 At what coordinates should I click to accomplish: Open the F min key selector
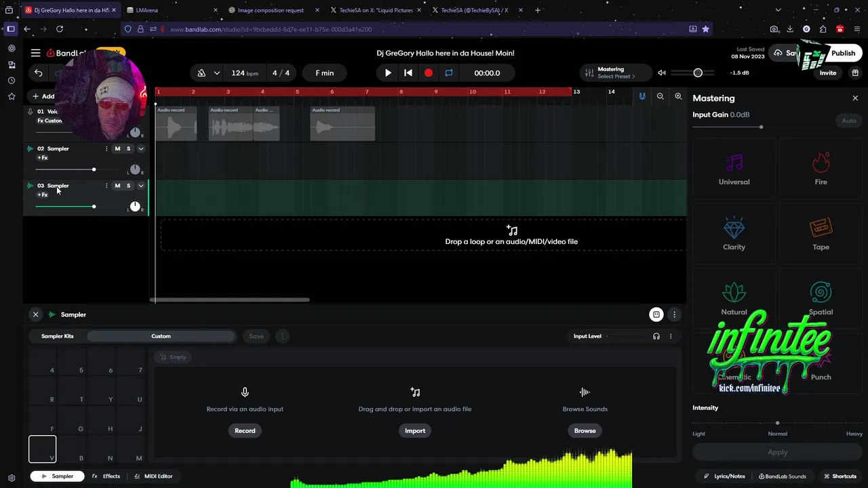(325, 73)
